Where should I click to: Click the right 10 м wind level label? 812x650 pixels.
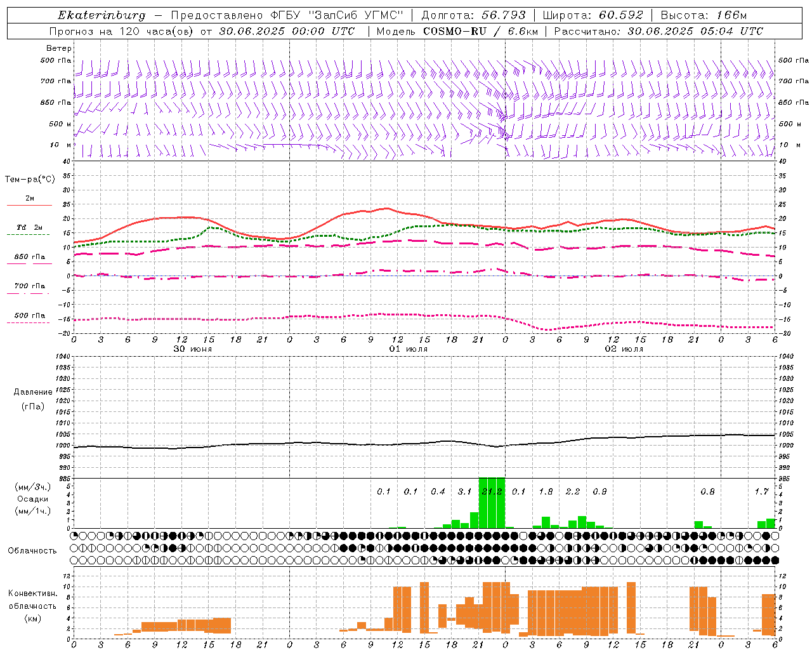[x=790, y=145]
